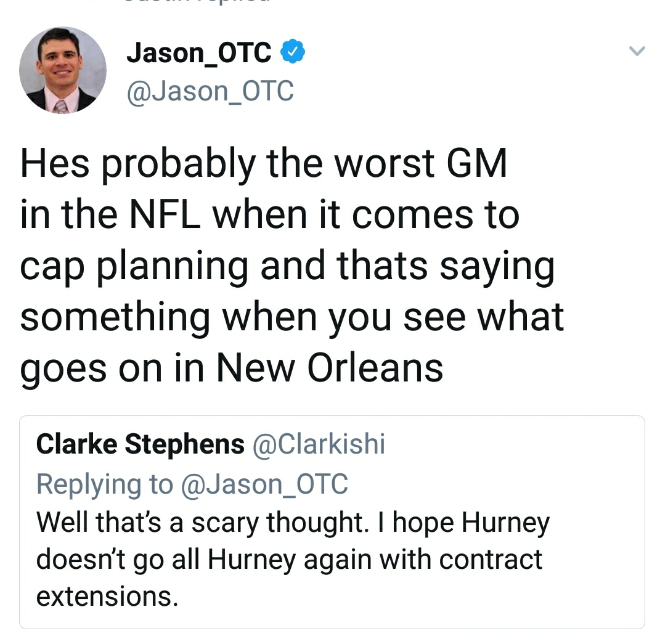Click the gray @Jason_OTC handle below the name

(x=210, y=91)
